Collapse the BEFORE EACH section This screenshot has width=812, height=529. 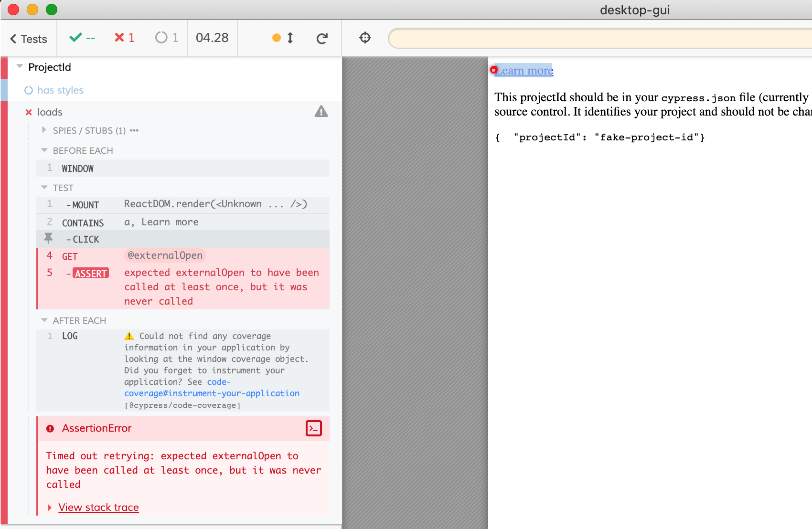click(x=44, y=150)
